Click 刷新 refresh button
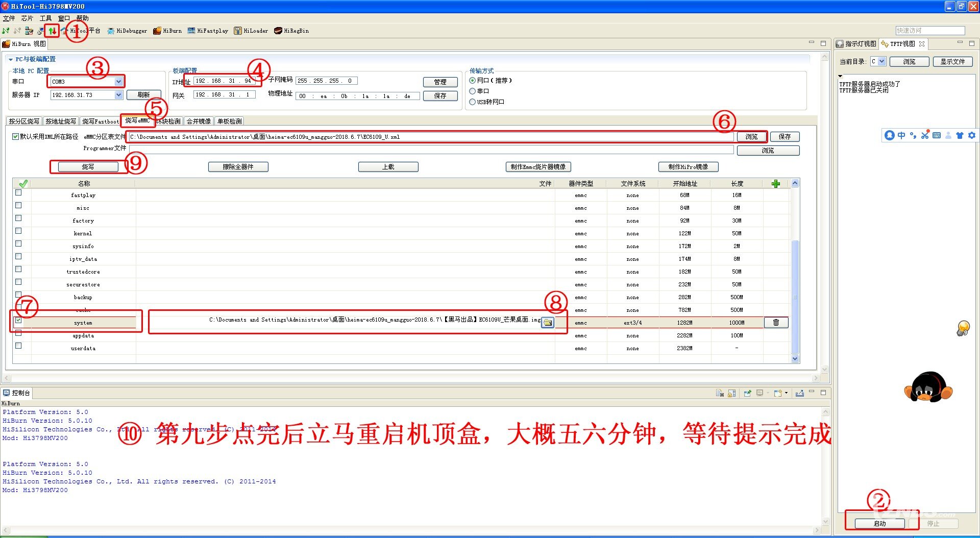The height and width of the screenshot is (538, 980). click(144, 95)
